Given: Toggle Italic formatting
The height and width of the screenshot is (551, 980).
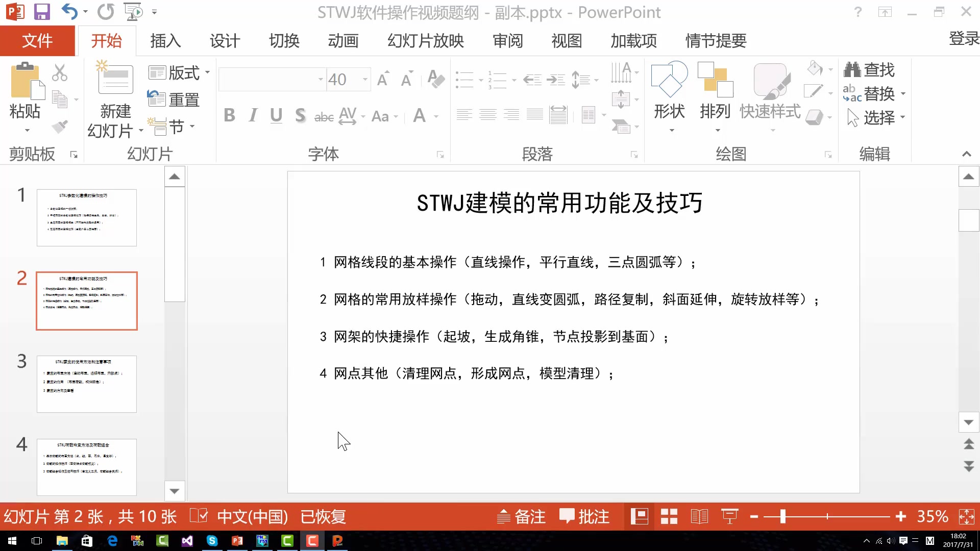Looking at the screenshot, I should 253,116.
